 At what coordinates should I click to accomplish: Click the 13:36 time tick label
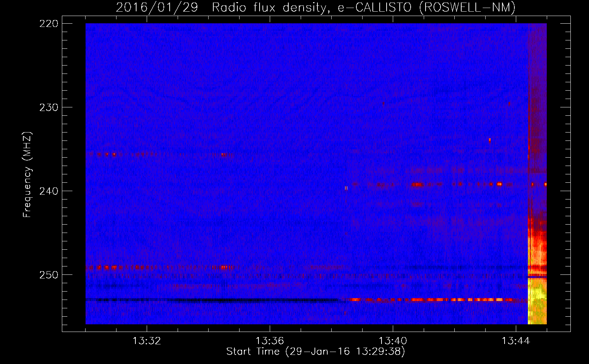[270, 341]
